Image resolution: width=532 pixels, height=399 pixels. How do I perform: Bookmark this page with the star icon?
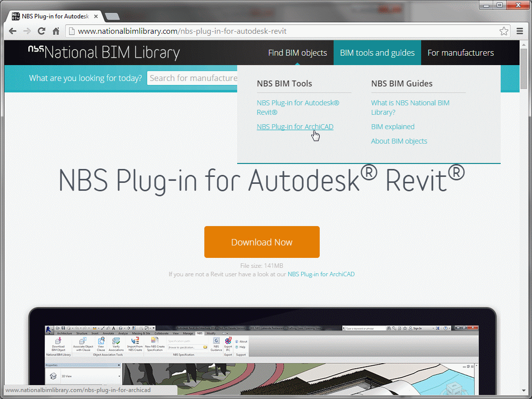504,31
